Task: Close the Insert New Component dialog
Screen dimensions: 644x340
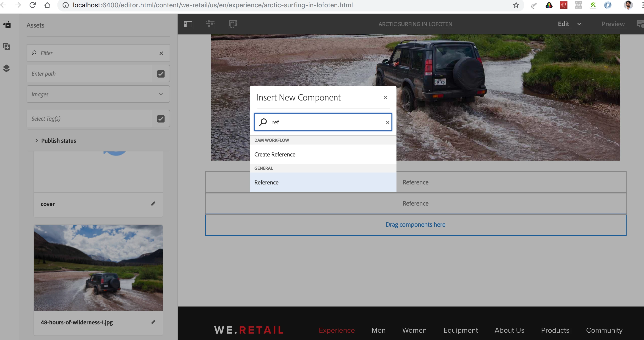Action: coord(385,97)
